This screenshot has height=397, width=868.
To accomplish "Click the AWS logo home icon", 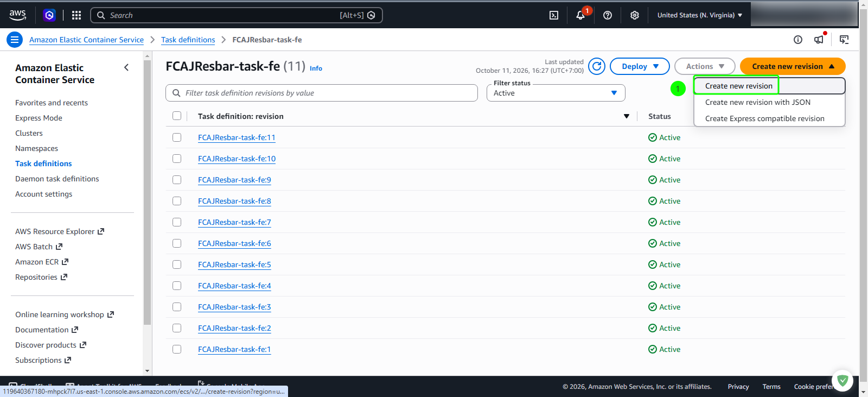I will coord(17,15).
